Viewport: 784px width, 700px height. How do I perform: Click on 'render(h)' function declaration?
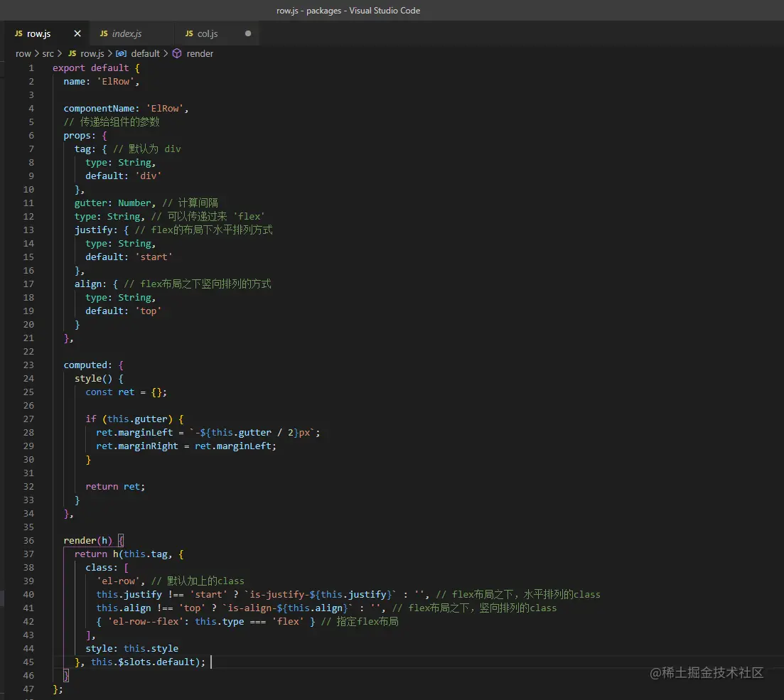[88, 541]
